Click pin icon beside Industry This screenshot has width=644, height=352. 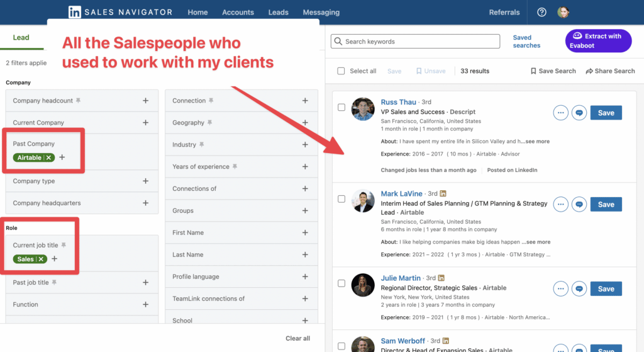click(202, 144)
